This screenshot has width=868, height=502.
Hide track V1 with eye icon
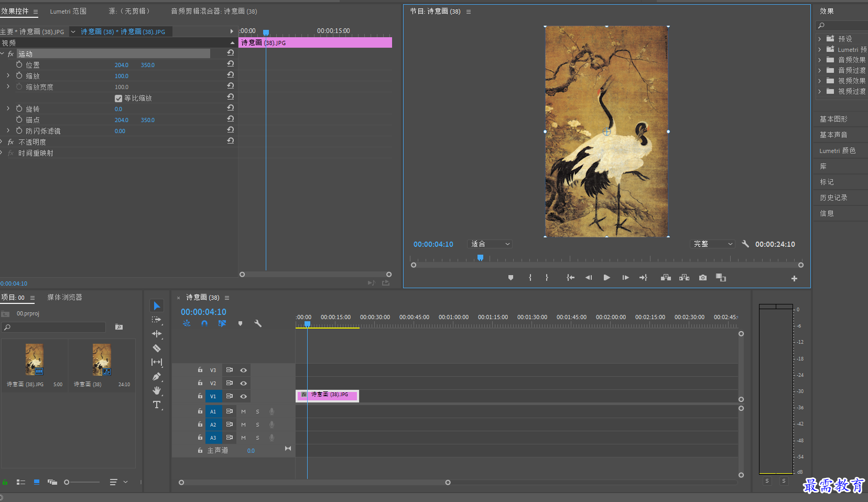(x=243, y=396)
